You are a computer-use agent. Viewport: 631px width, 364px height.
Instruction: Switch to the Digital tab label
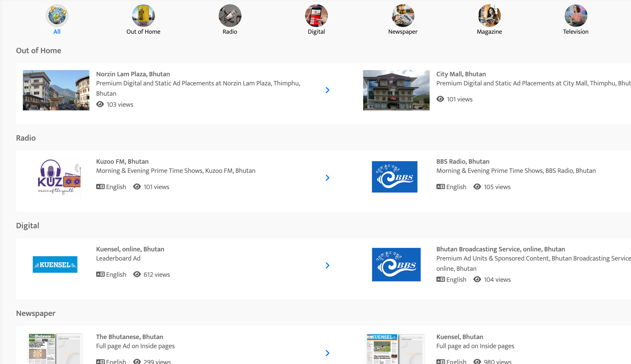[316, 32]
